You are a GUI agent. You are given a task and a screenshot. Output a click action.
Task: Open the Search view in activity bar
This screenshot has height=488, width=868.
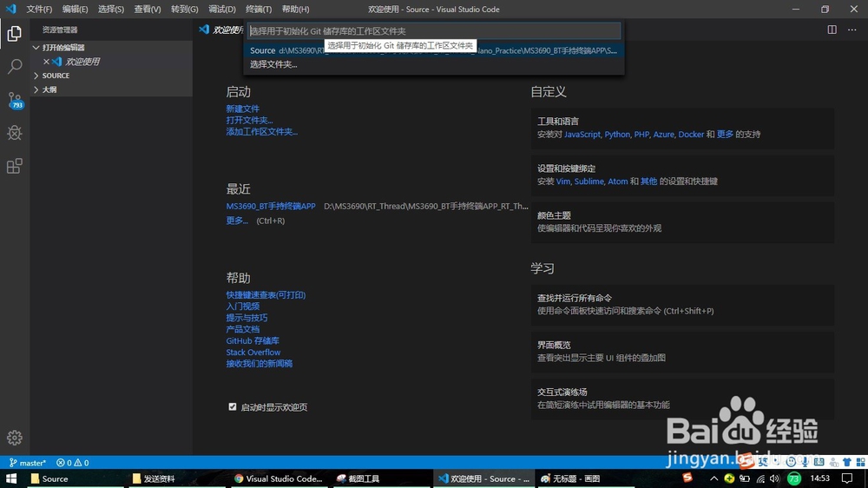15,67
